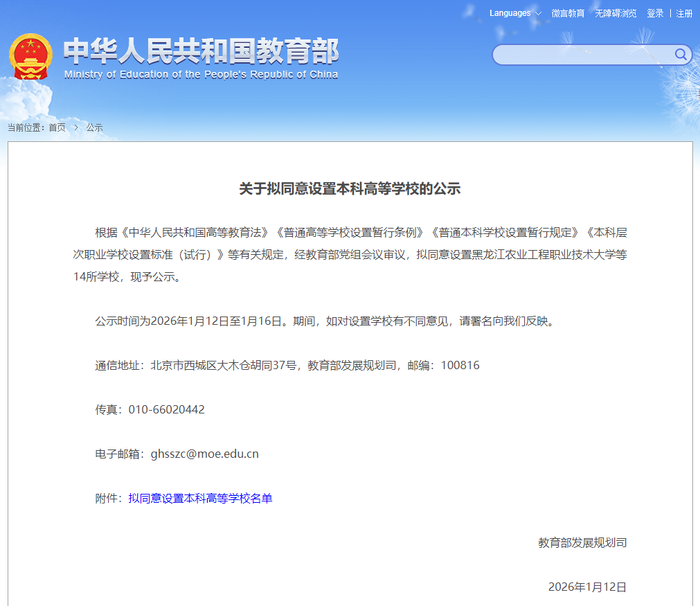This screenshot has width=700, height=606.
Task: Click the national emblem logo
Action: [x=31, y=56]
